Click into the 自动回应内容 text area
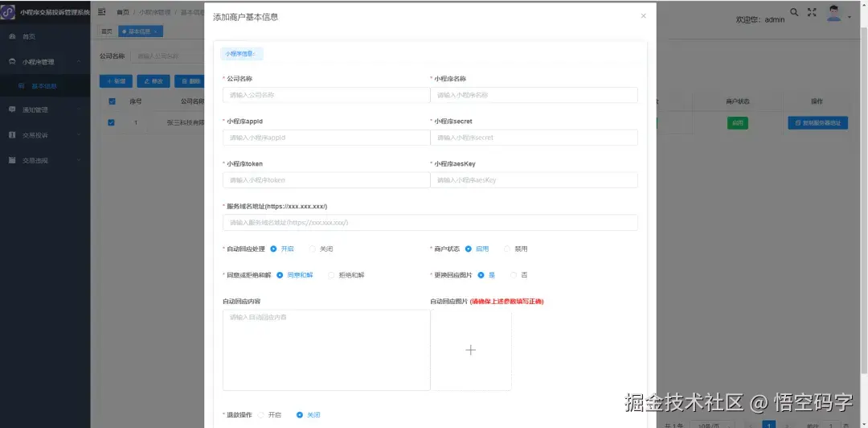 click(x=326, y=350)
